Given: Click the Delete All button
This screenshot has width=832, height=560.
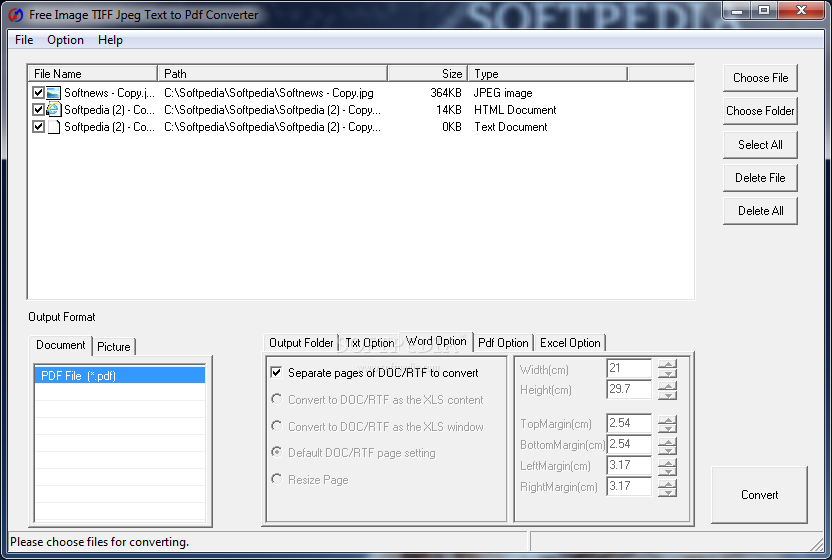Looking at the screenshot, I should click(760, 211).
